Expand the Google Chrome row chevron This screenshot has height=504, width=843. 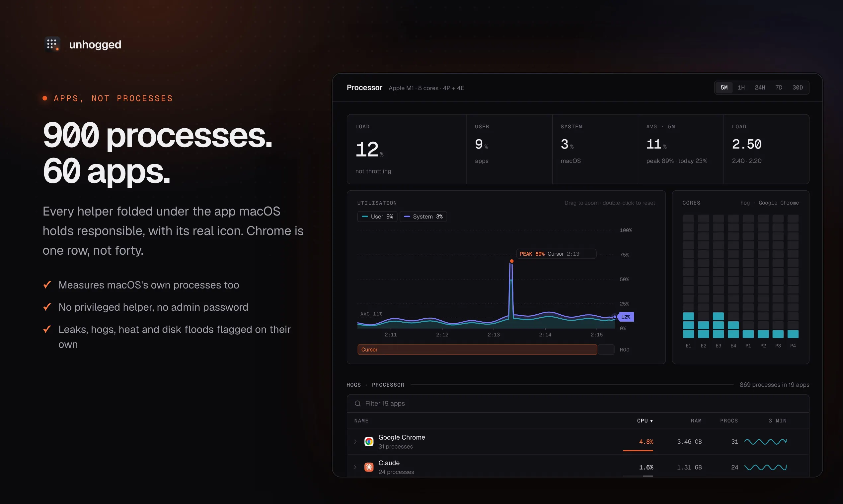click(355, 442)
